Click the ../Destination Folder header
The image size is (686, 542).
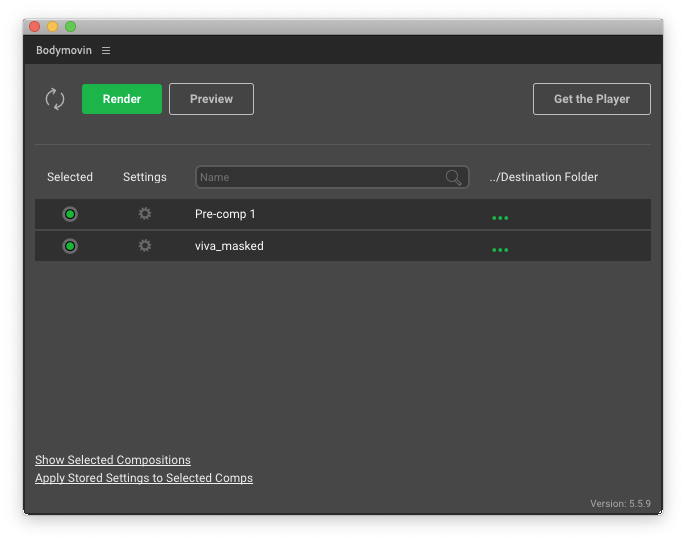point(544,177)
